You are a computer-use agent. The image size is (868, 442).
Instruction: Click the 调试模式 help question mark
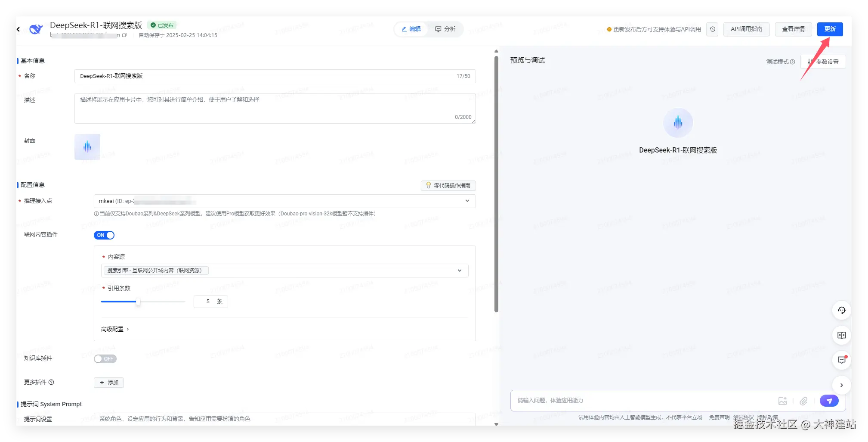(x=793, y=62)
